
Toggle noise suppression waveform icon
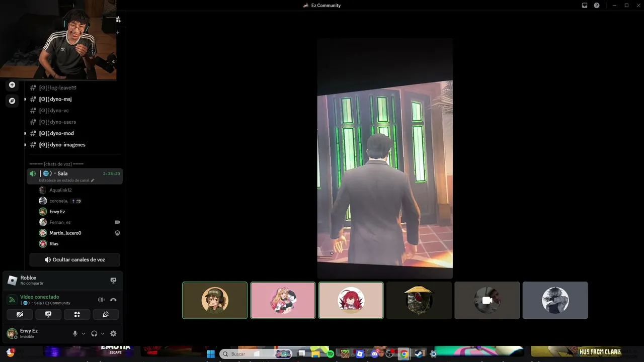pos(101,300)
